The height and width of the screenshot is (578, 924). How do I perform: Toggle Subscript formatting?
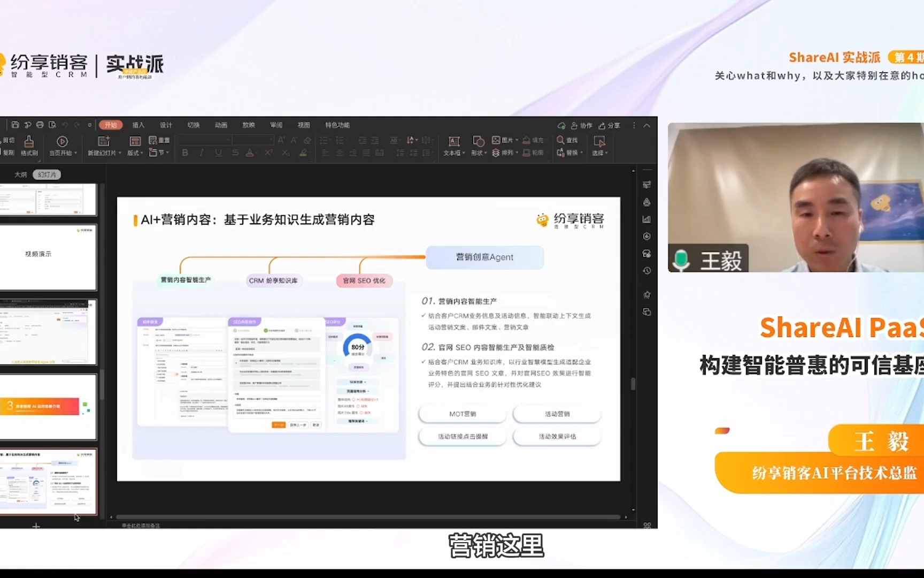coord(286,153)
